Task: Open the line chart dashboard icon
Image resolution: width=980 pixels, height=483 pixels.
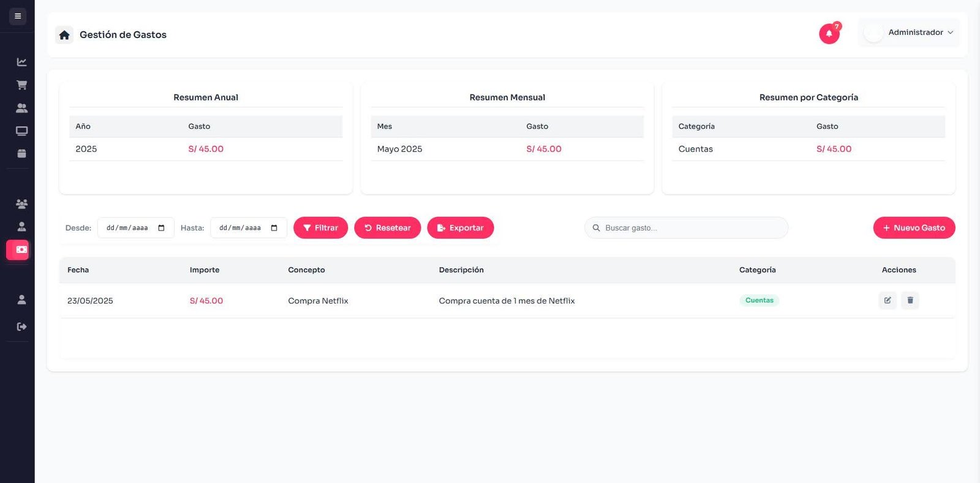Action: point(21,62)
